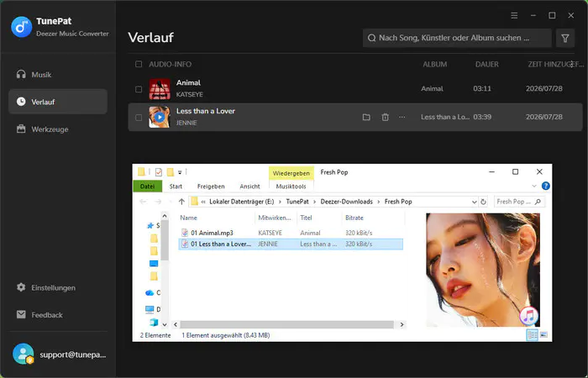Click Animal song title
The width and height of the screenshot is (588, 378).
pyautogui.click(x=188, y=83)
